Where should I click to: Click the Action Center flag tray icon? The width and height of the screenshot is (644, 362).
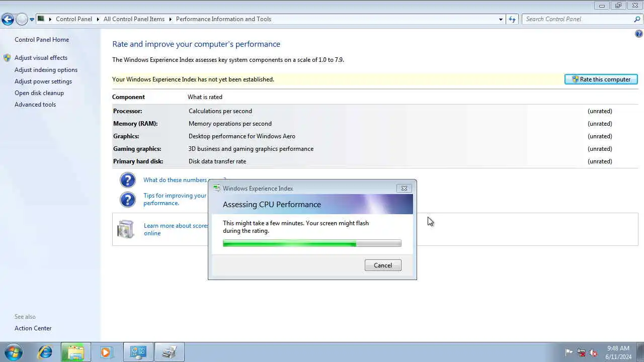[x=569, y=352]
